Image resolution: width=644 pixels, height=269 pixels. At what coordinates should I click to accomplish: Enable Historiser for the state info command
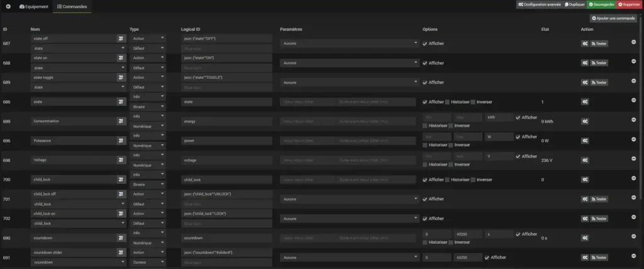click(x=447, y=101)
